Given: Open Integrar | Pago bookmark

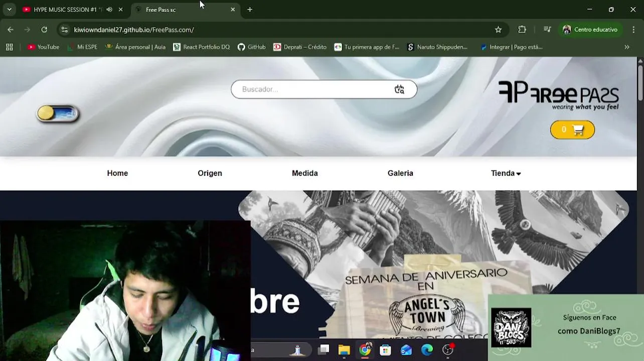Looking at the screenshot, I should tap(511, 47).
